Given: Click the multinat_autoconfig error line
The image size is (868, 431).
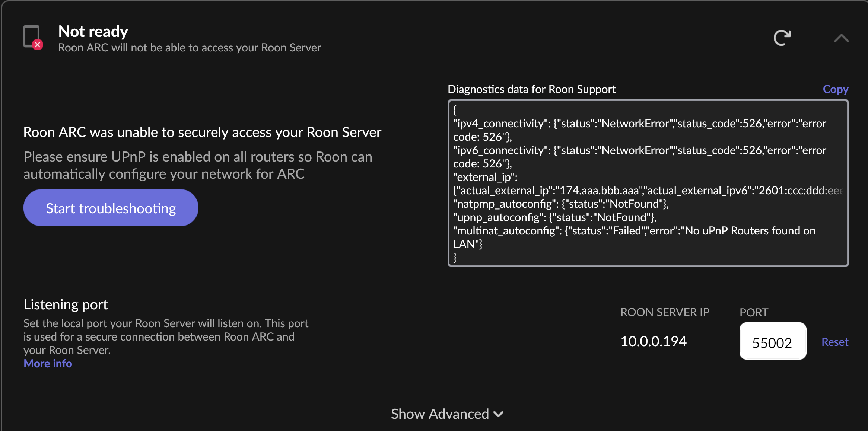Looking at the screenshot, I should pos(634,231).
